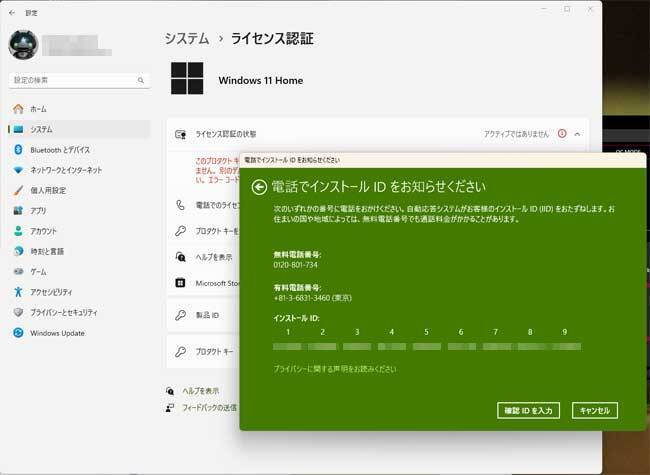This screenshot has width=650, height=475.
Task: Click the Windows 11 logo icon
Action: (x=187, y=78)
